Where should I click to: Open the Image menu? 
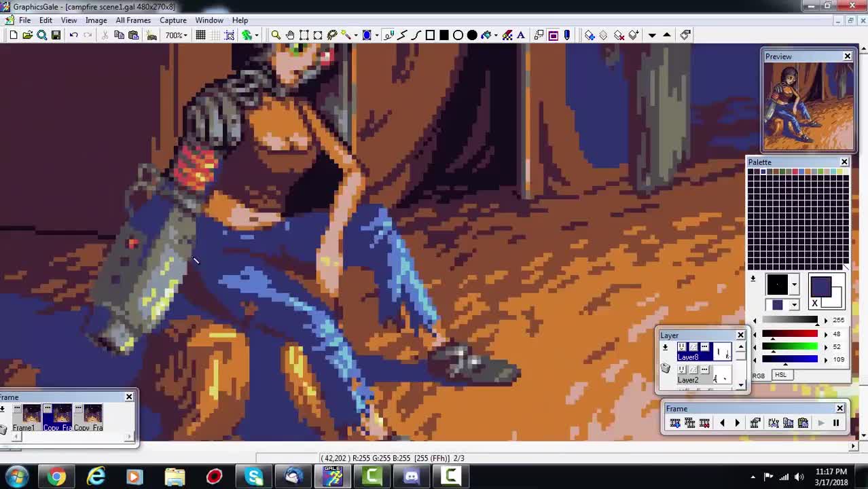[x=96, y=20]
